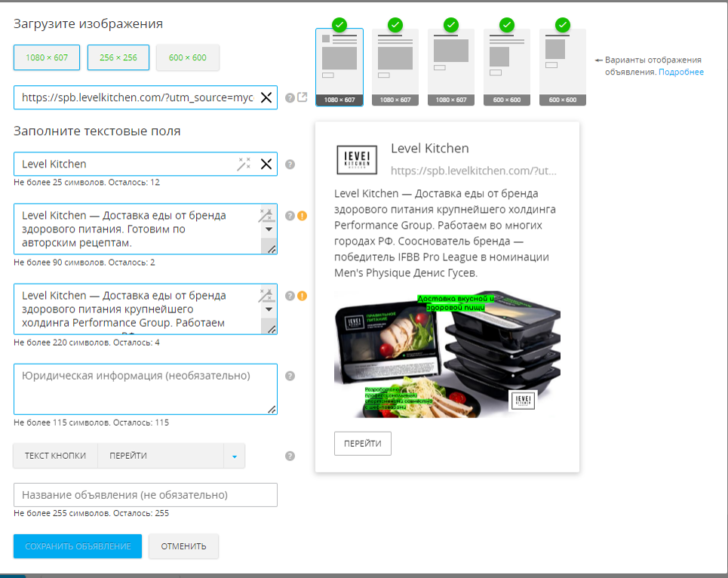Focus the Название объявления input field
Image resolution: width=728 pixels, height=578 pixels.
(146, 495)
